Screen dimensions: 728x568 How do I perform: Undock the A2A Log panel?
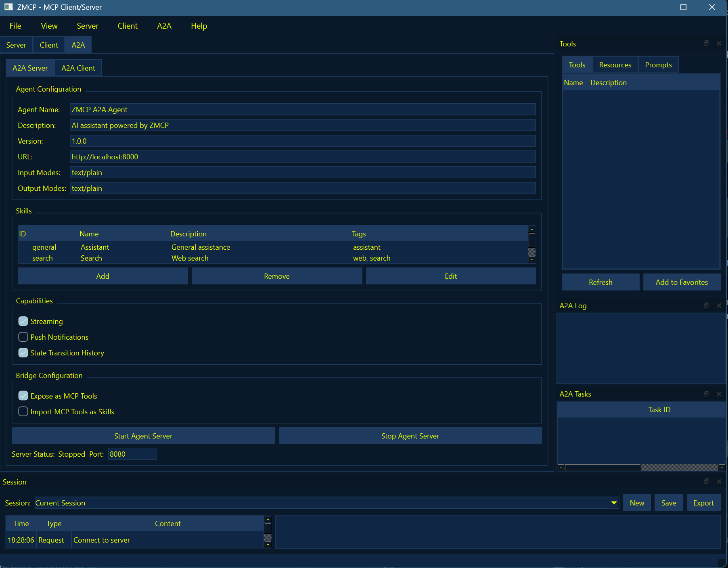(706, 305)
